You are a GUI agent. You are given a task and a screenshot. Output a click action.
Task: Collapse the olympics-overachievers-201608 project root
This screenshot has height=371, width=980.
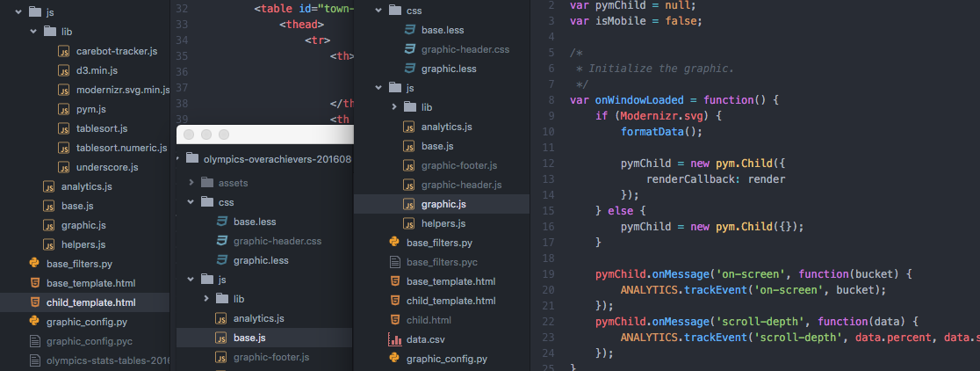pos(181,159)
